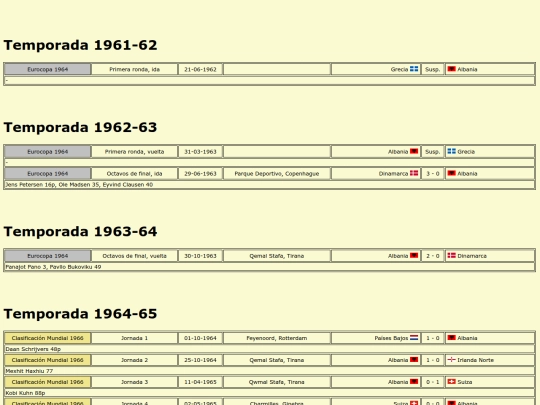This screenshot has height=405, width=540.
Task: Click Clasificación Mundial 1966 cell of Jornada 2
Action: tap(48, 360)
